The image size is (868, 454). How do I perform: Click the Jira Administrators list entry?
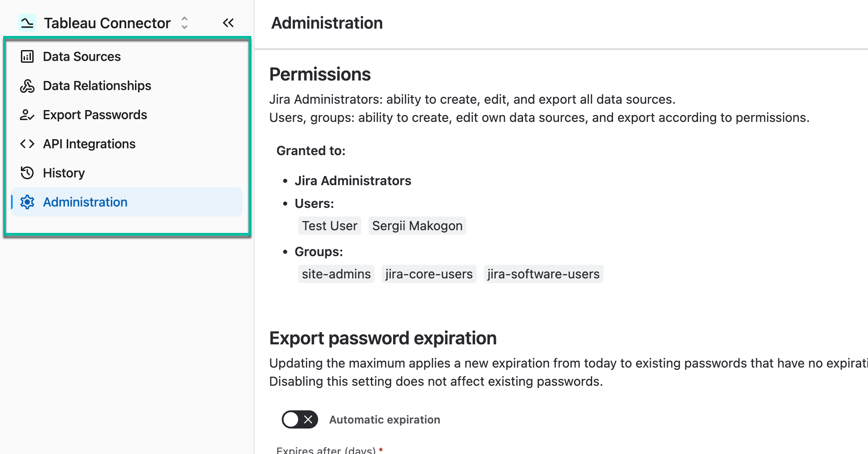pos(353,181)
